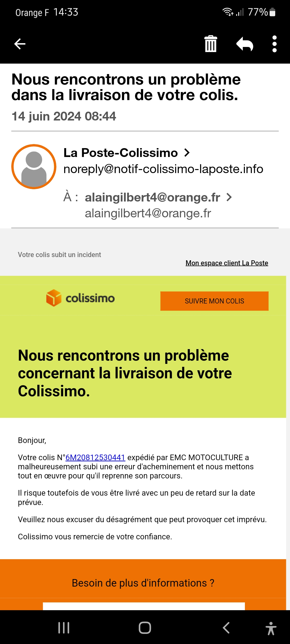Reply using the curved arrow icon
Screen dimensions: 290x644
[x=245, y=44]
